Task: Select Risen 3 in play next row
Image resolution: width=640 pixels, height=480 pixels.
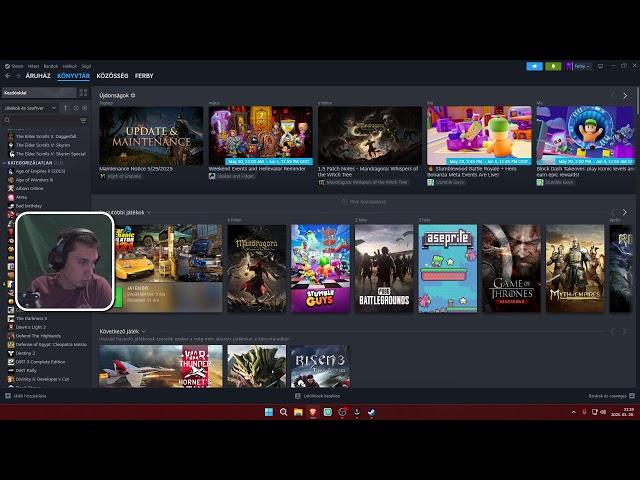Action: tap(320, 366)
